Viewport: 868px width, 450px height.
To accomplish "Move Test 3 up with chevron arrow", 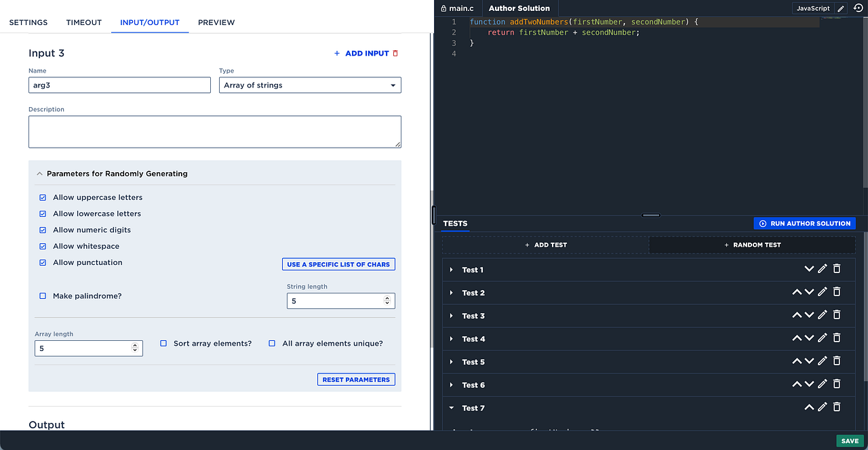I will click(797, 315).
